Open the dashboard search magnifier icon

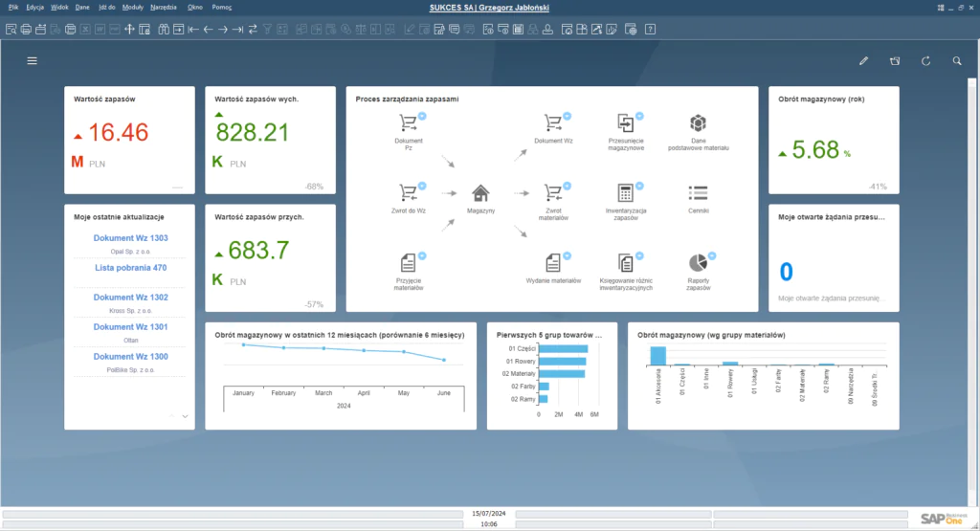coord(957,60)
